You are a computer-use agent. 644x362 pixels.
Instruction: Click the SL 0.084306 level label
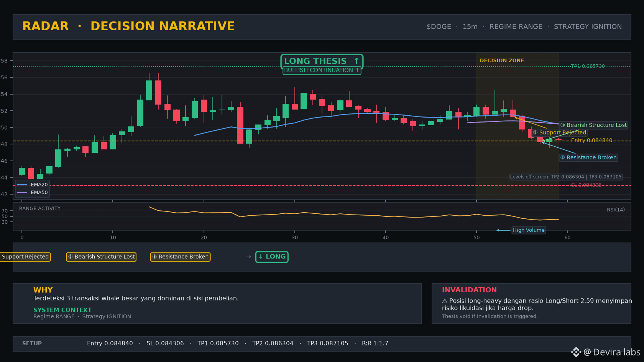point(586,185)
